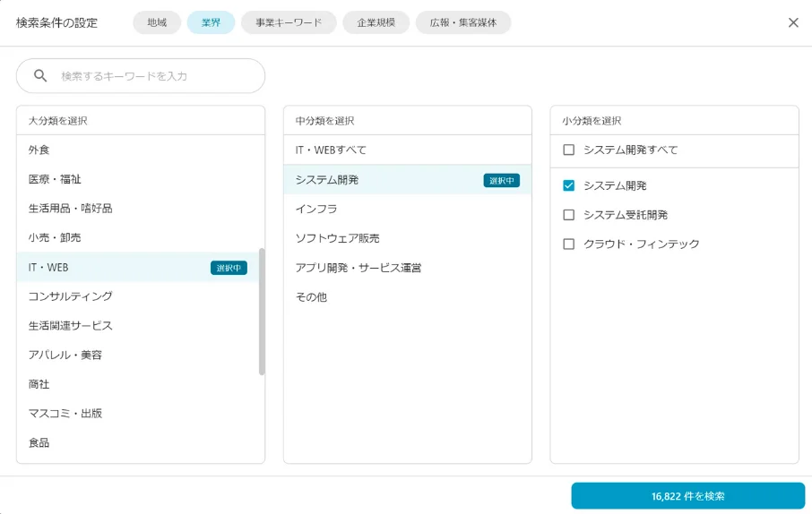Check the システム受託開発 checkbox
812x514 pixels.
(568, 215)
